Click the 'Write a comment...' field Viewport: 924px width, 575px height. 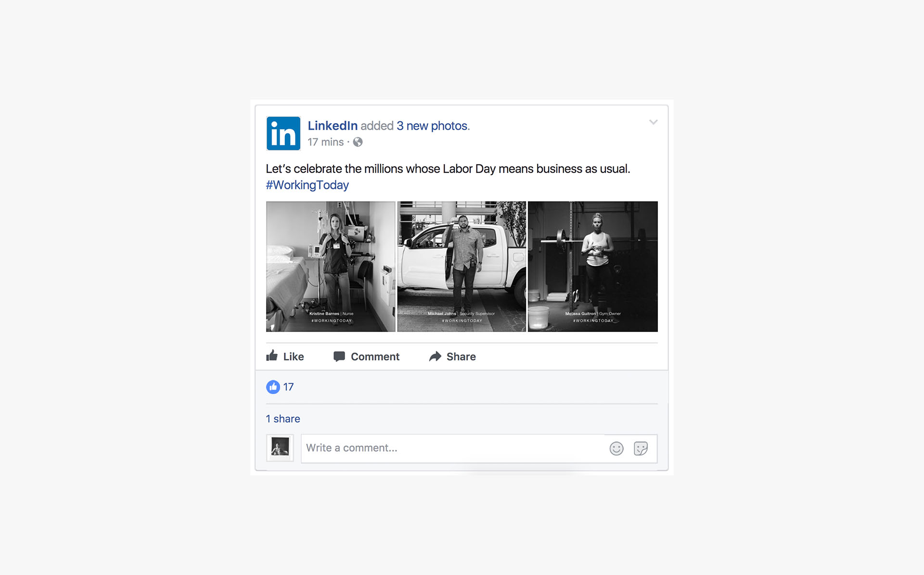tap(452, 448)
